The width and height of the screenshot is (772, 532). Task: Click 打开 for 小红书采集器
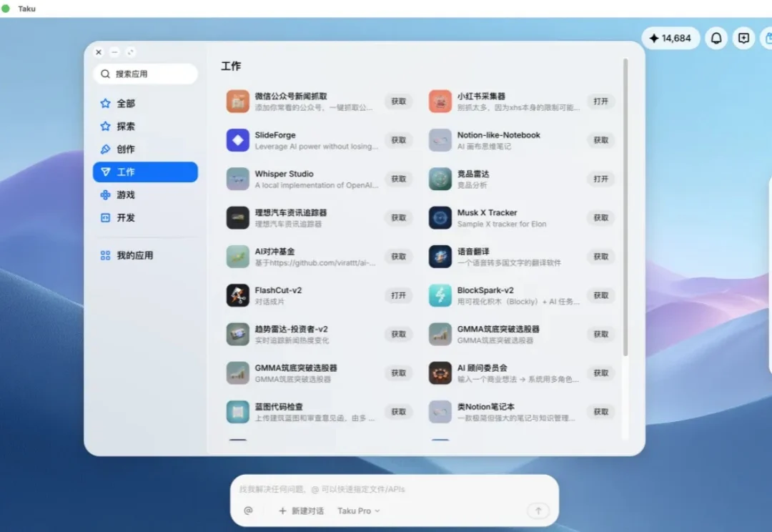click(601, 102)
